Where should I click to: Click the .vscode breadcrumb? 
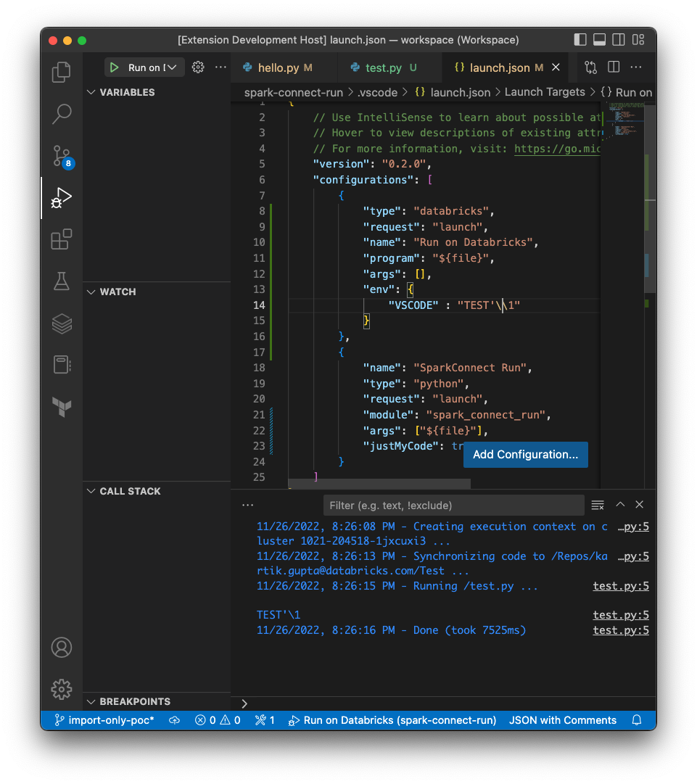click(377, 93)
